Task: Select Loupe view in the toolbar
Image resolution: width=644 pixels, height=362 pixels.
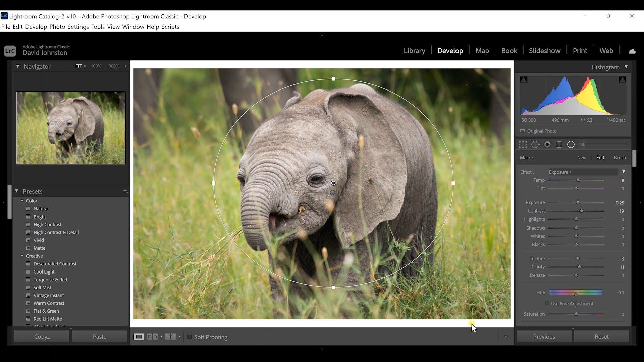Action: [x=139, y=337]
